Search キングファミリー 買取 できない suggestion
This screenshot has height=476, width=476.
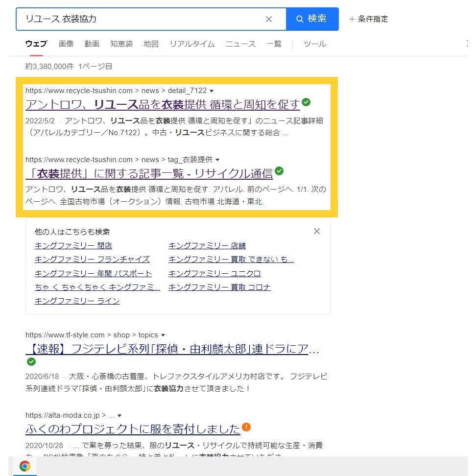click(x=231, y=260)
